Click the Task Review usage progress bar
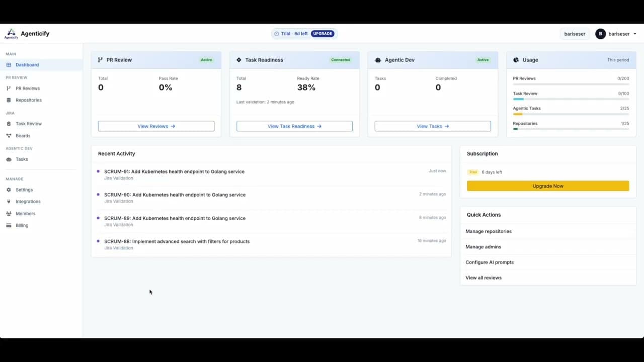This screenshot has height=362, width=644. coord(571,99)
